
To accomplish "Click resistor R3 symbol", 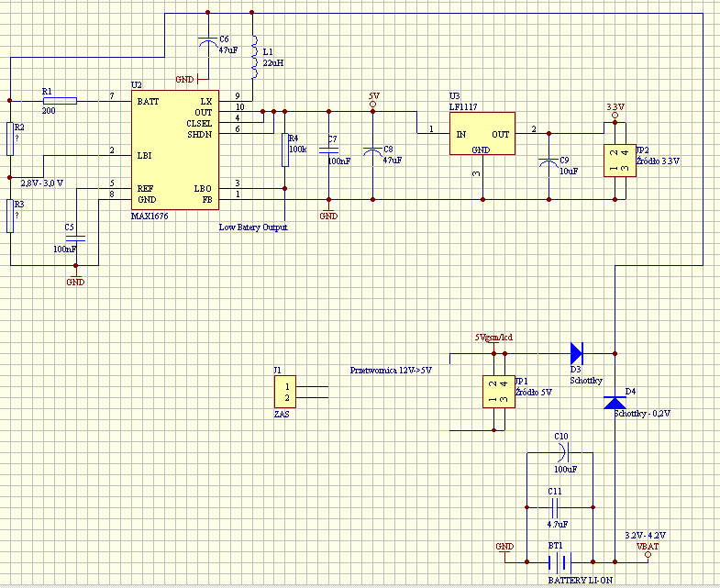I will (x=10, y=216).
